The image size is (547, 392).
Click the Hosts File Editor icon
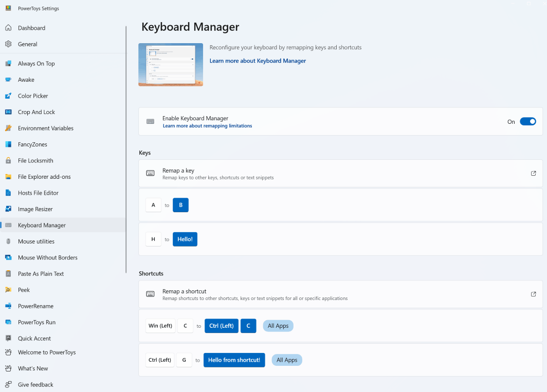(8, 193)
